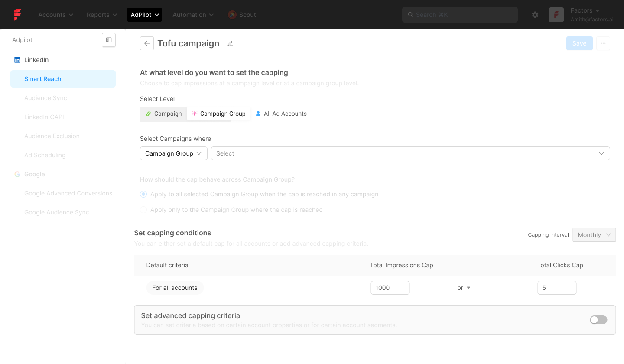This screenshot has height=364, width=624.
Task: Open the Campaign Group filter dropdown
Action: tap(174, 153)
